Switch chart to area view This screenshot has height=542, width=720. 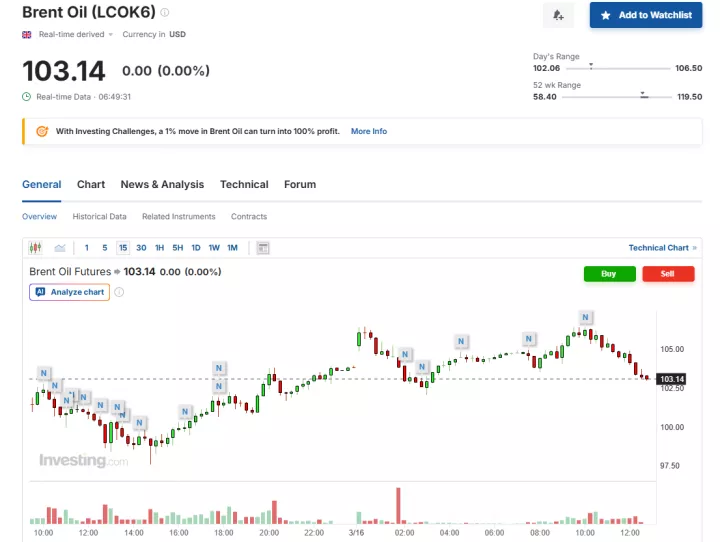60,247
